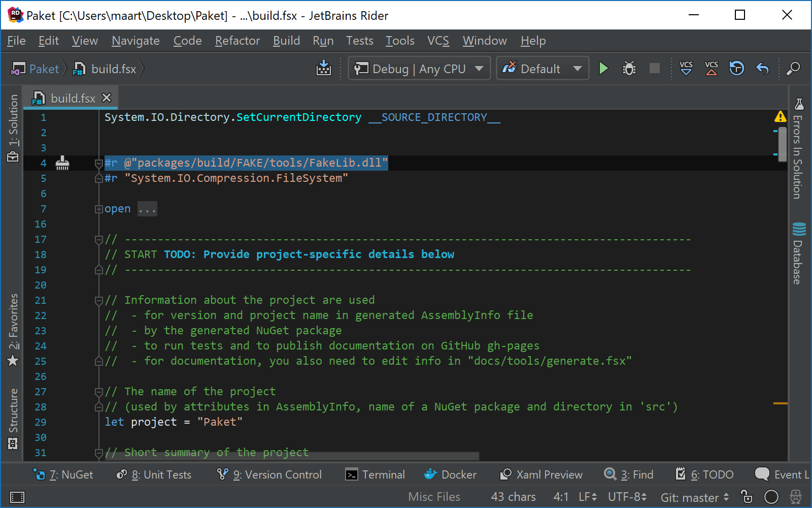812x508 pixels.
Task: Click the hector inspection profile icon in the status bar
Action: [796, 496]
